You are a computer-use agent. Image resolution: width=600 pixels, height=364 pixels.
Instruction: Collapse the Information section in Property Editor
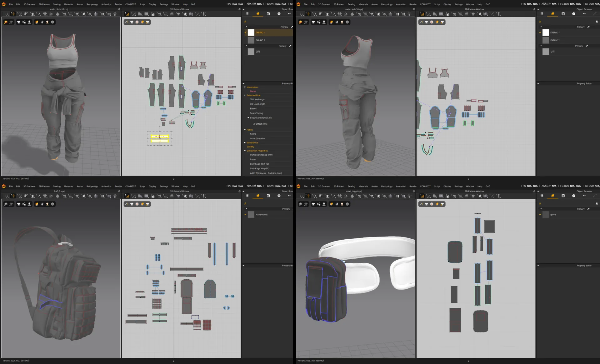(245, 87)
